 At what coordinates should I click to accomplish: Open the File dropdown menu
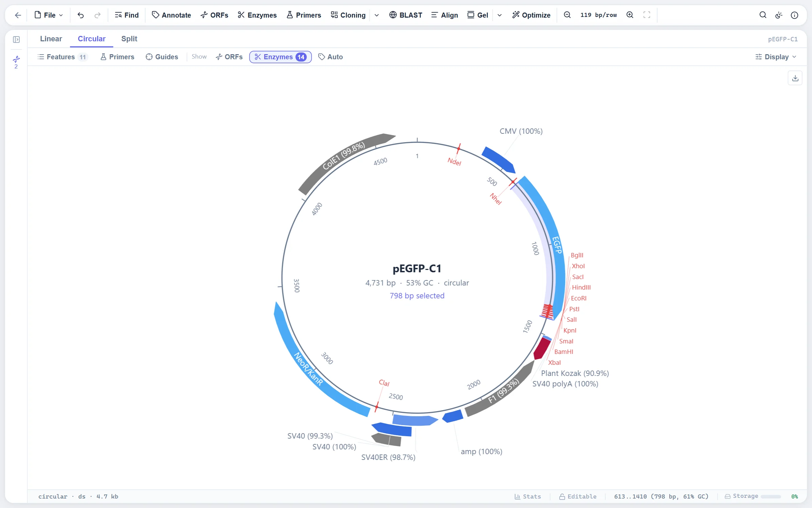pyautogui.click(x=49, y=15)
